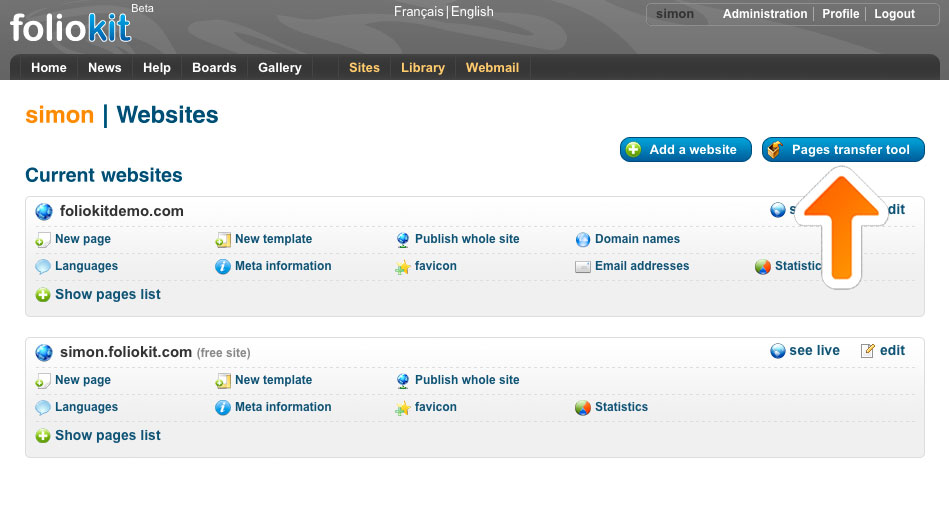Click favicon star icon for simon.foliokit.com
Image resolution: width=949 pixels, height=510 pixels.
[x=402, y=407]
